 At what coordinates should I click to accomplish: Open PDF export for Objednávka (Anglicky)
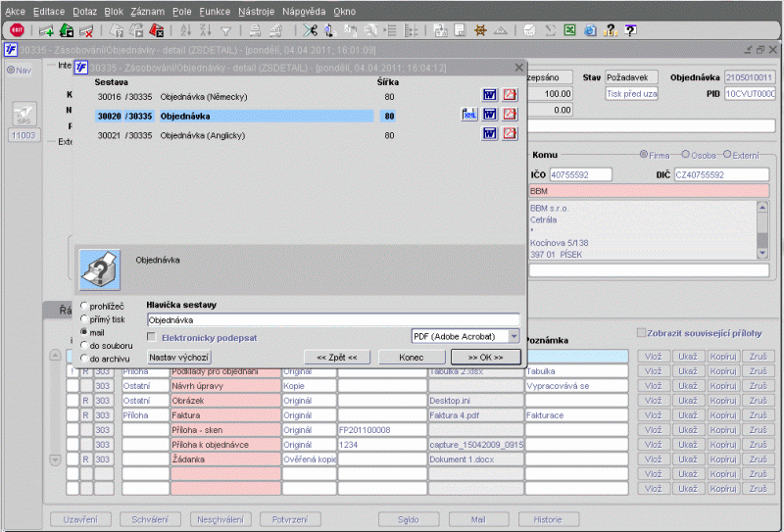[x=510, y=133]
